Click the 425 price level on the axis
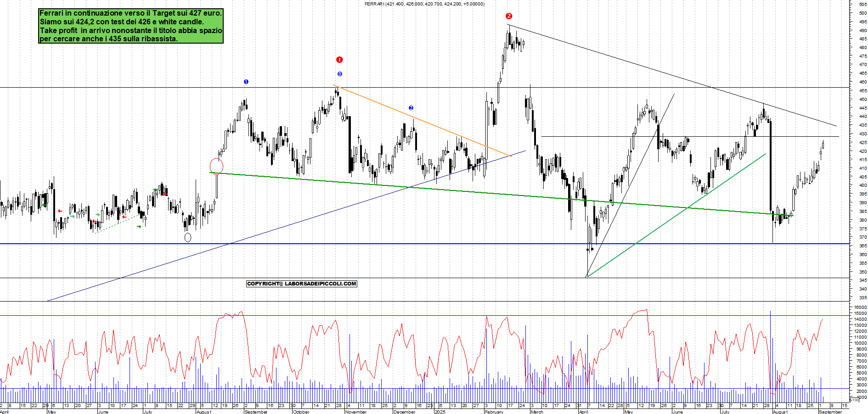The height and width of the screenshot is (414, 868). tap(863, 142)
